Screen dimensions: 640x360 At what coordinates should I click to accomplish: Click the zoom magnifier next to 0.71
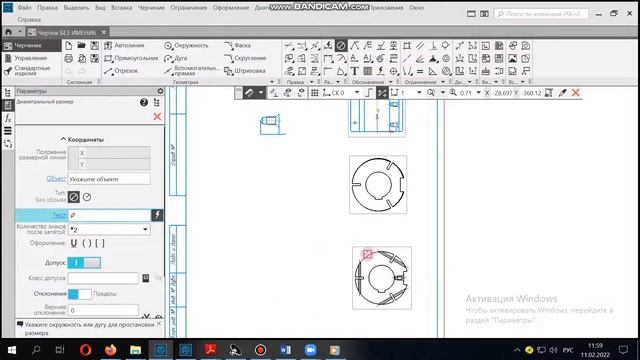tap(453, 93)
